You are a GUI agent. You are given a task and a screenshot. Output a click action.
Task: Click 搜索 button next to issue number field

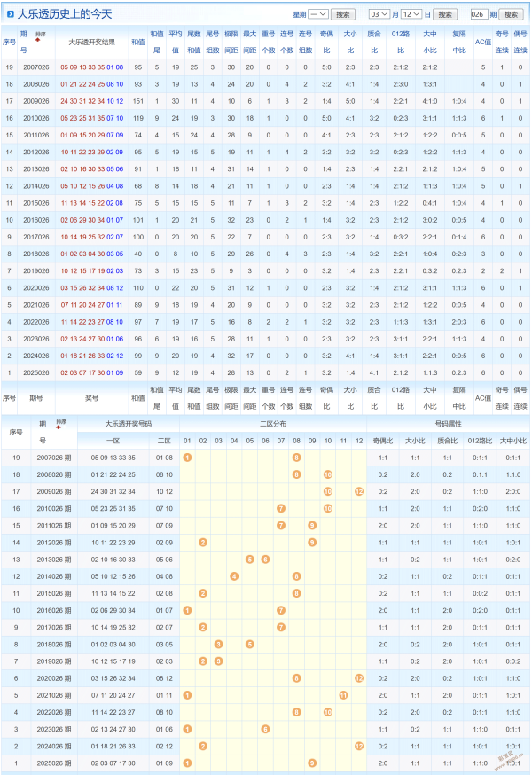click(512, 14)
